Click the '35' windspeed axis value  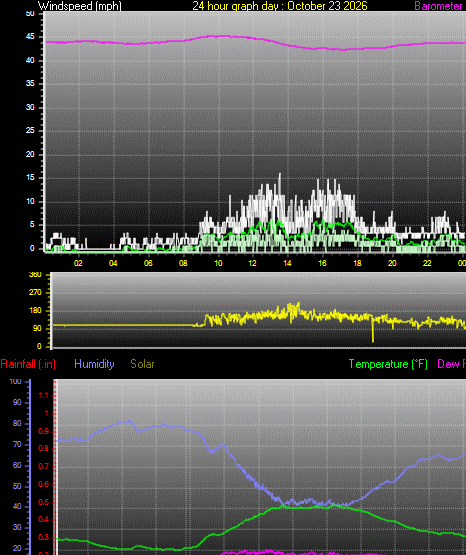30,84
